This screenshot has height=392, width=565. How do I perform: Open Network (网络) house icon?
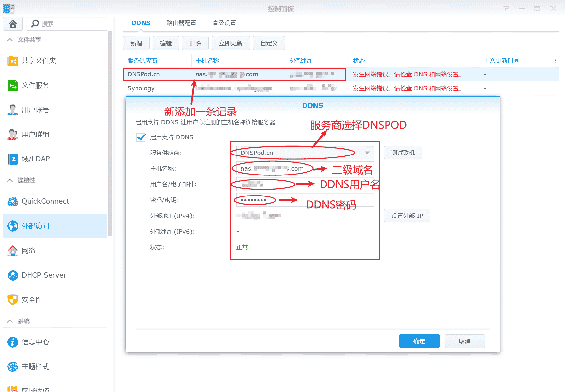[x=13, y=251]
